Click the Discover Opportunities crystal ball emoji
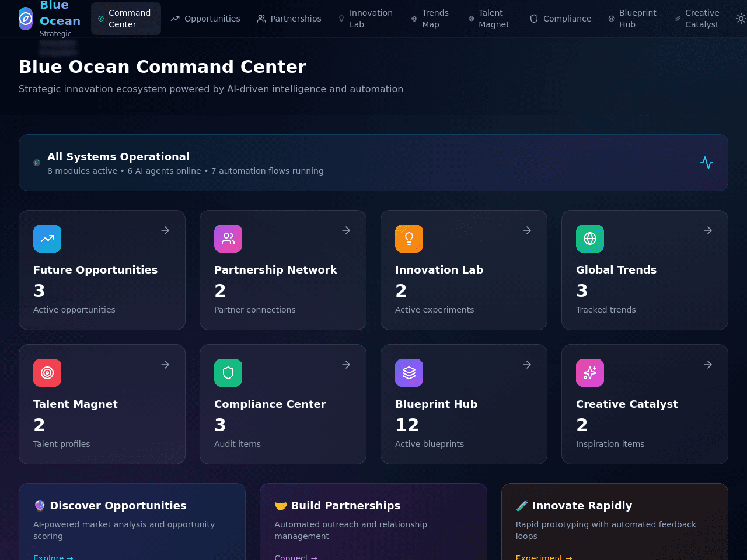Image resolution: width=747 pixels, height=560 pixels. 40,506
